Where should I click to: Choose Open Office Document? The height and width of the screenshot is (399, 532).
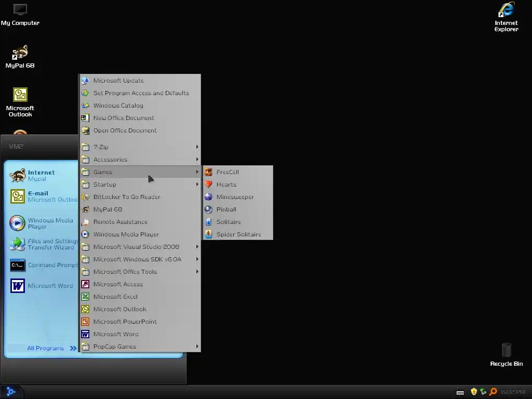(140, 130)
